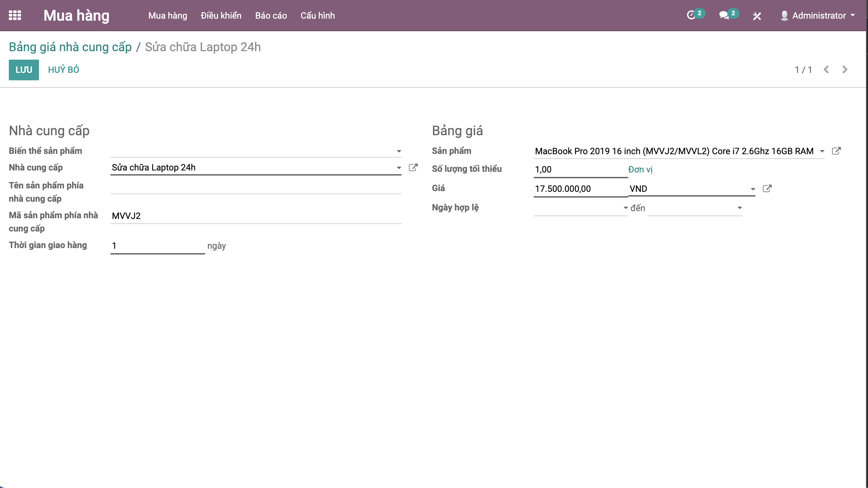Open the apps grid menu icon
Viewport: 868px width, 488px height.
pyautogui.click(x=15, y=15)
